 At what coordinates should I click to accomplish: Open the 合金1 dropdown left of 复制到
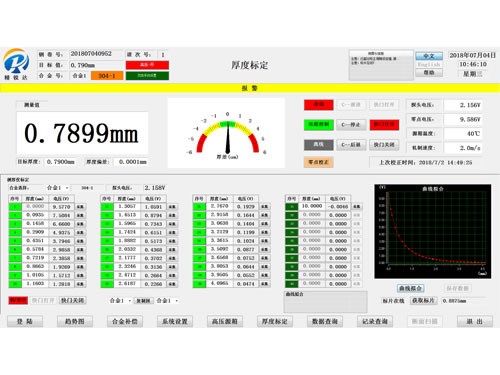point(120,301)
